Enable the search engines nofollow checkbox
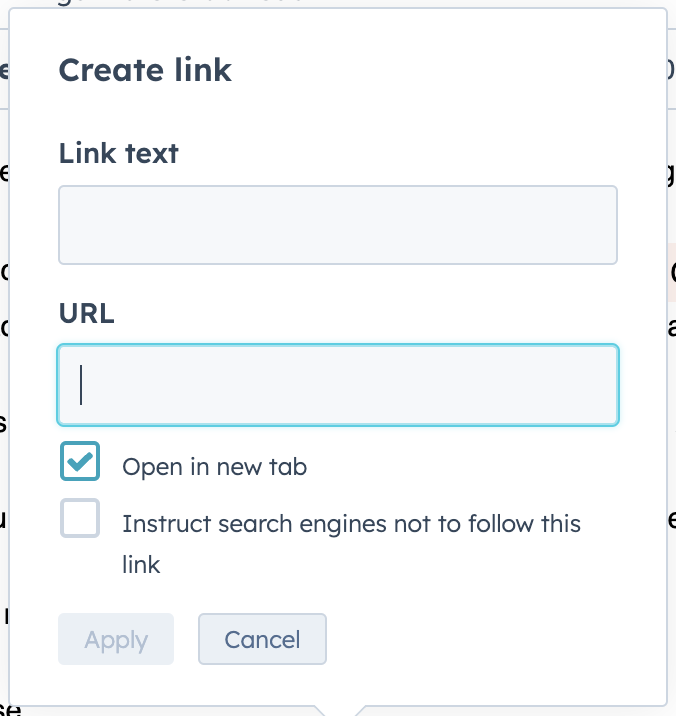This screenshot has height=716, width=676. [80, 518]
